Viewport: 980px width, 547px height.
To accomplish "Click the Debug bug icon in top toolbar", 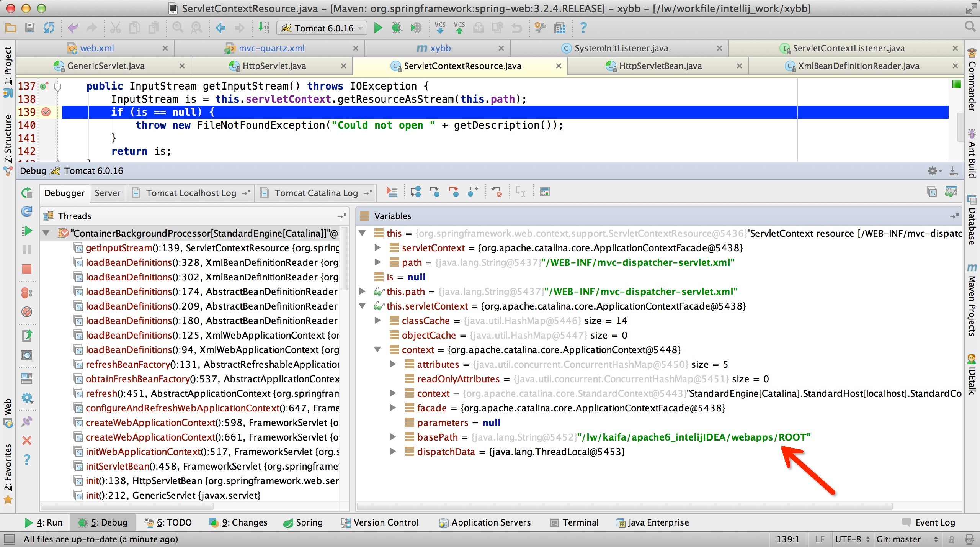I will pos(397,28).
